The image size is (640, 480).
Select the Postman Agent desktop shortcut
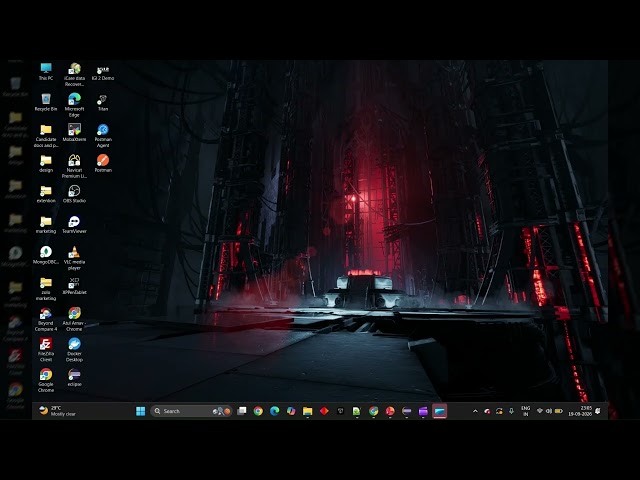(x=103, y=136)
